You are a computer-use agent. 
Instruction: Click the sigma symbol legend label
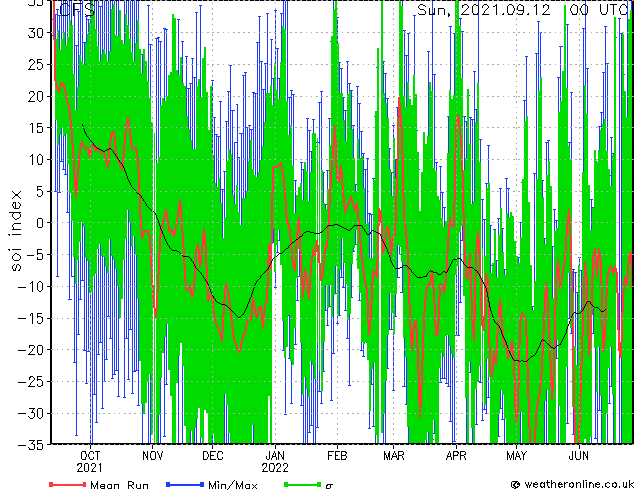pyautogui.click(x=329, y=486)
